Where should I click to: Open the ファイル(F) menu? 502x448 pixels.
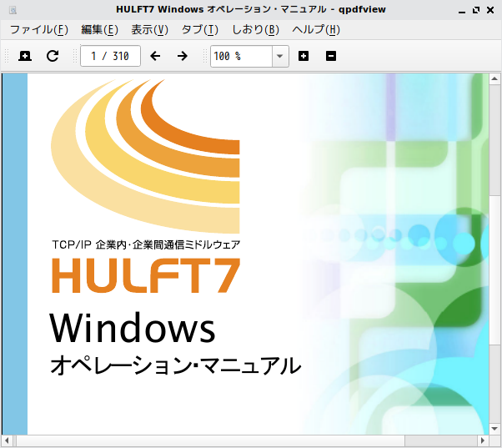click(39, 30)
